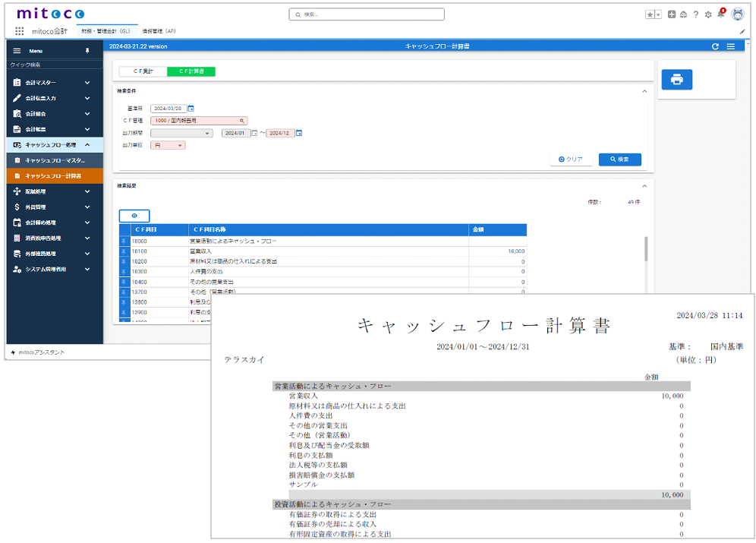Expand the 会計締め処理 sidebar section

pyautogui.click(x=87, y=223)
